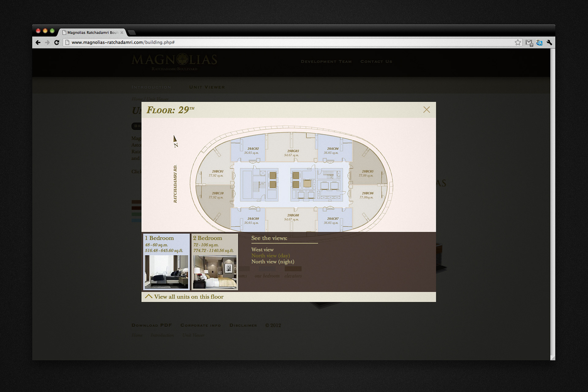Click the red macOS close window button
This screenshot has height=392, width=588.
click(38, 31)
